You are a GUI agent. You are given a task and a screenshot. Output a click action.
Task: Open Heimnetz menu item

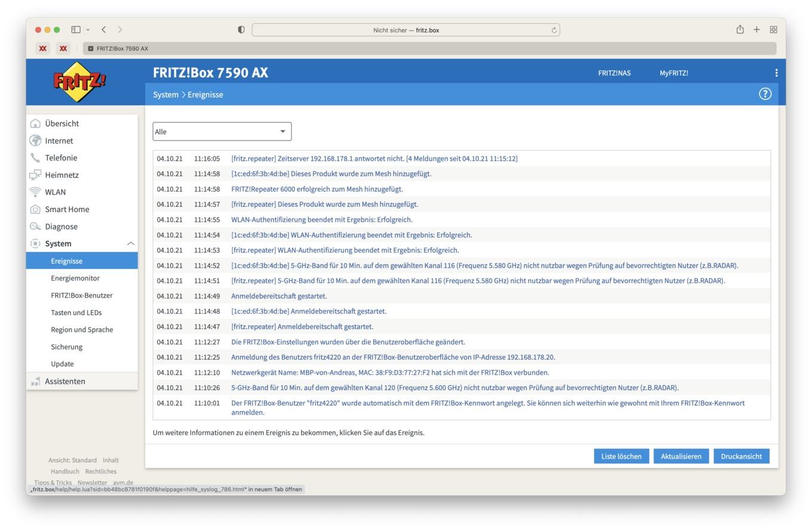pos(62,175)
